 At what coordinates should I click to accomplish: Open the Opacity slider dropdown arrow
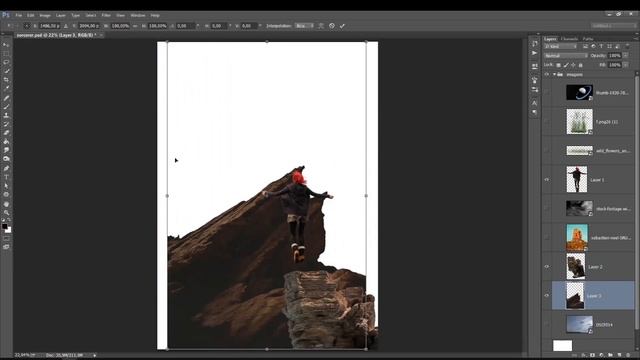pyautogui.click(x=626, y=56)
